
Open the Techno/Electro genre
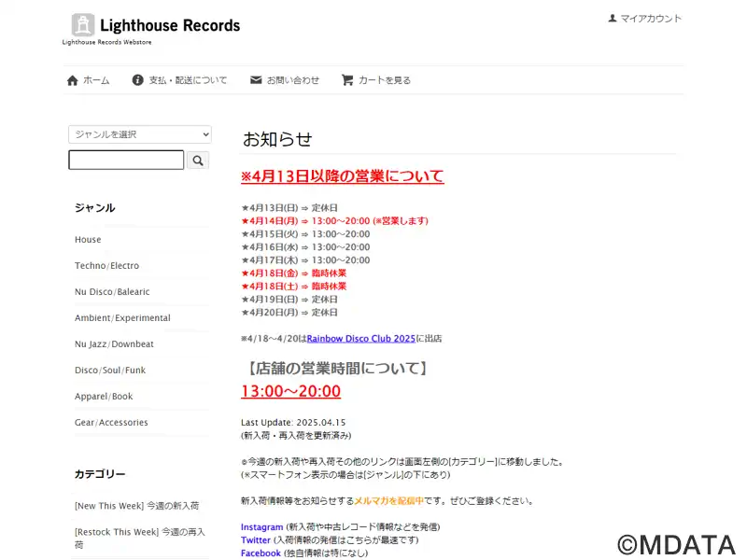pyautogui.click(x=106, y=266)
